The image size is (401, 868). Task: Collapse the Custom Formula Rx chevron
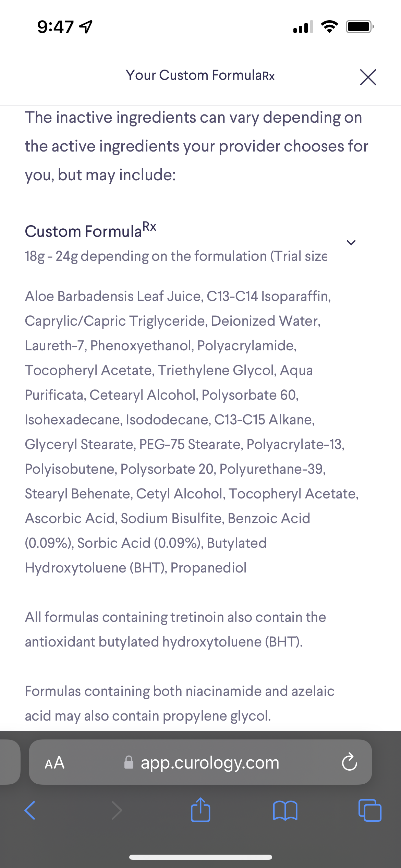pyautogui.click(x=351, y=243)
